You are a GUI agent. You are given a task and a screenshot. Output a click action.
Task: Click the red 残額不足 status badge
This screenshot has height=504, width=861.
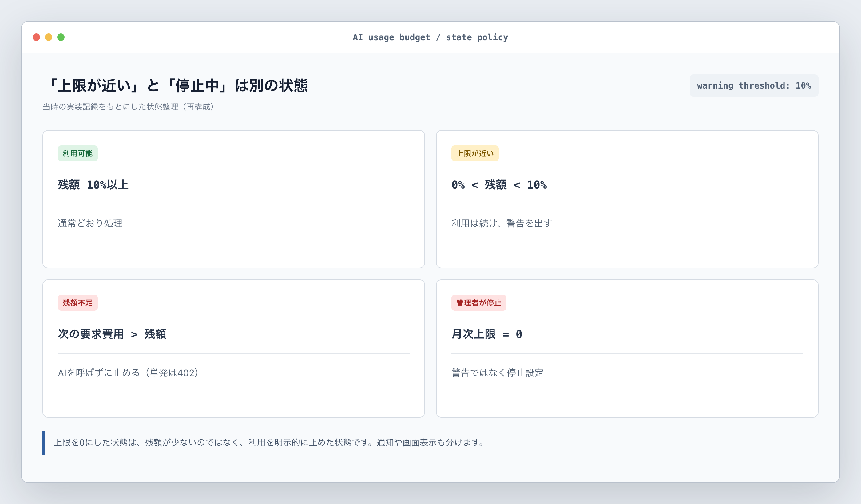click(x=77, y=302)
